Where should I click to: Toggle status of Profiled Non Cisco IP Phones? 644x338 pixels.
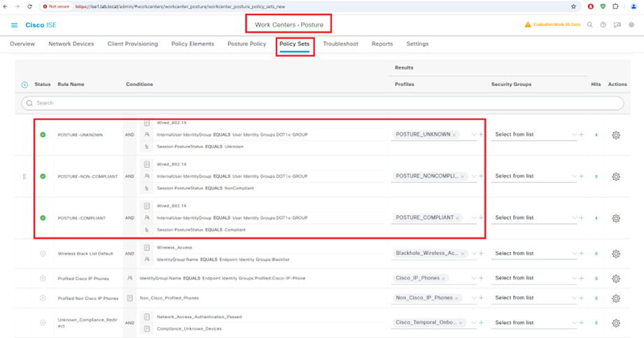(x=43, y=297)
